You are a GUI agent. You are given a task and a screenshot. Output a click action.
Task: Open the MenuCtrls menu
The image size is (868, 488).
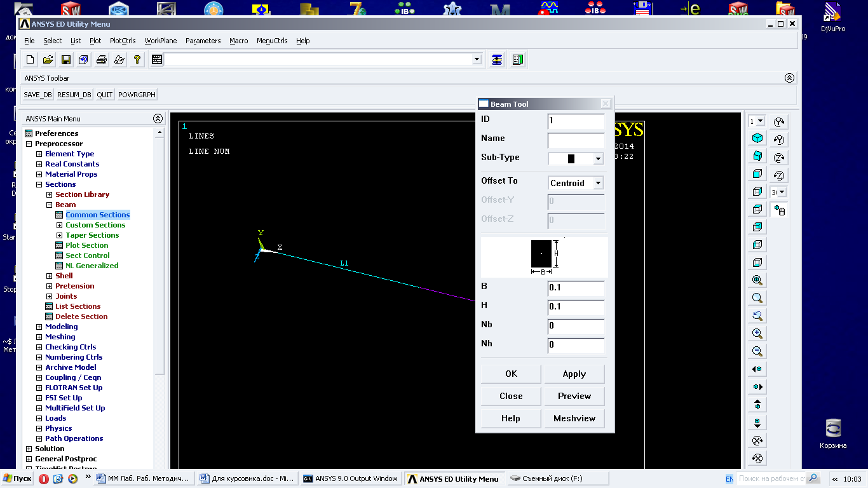tap(272, 41)
